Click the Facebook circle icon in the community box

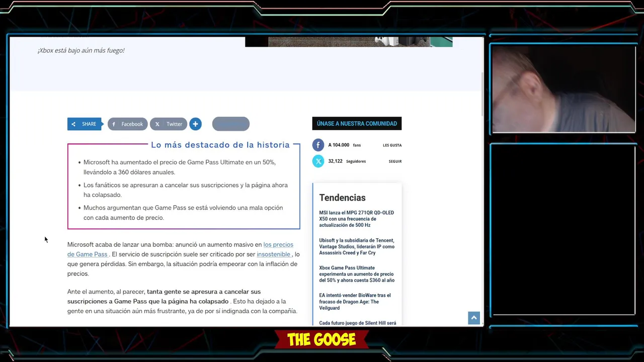point(318,145)
